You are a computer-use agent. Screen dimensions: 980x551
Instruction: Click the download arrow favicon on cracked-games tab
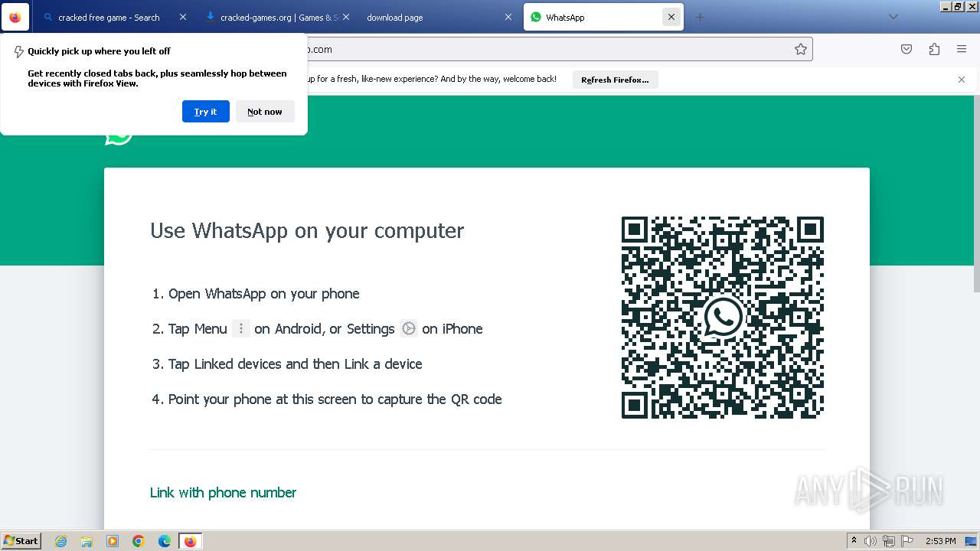211,17
